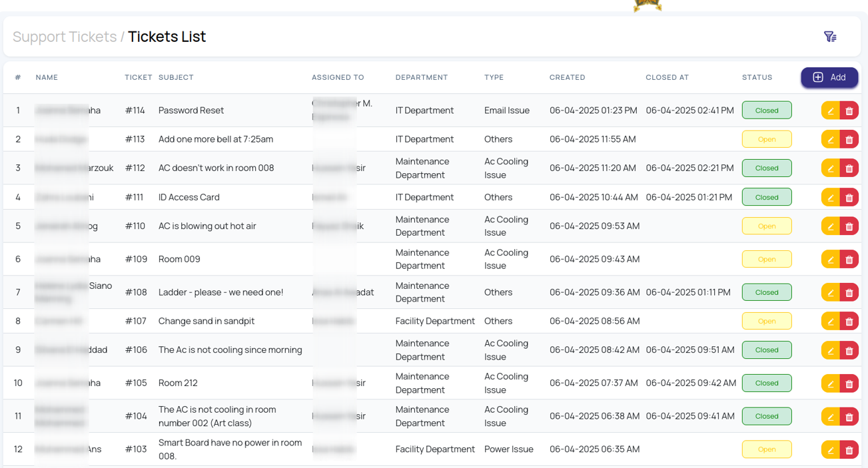Viewport: 868px width, 468px height.
Task: Click closed time '06-04-2025 09:51 AM'
Action: coord(690,350)
